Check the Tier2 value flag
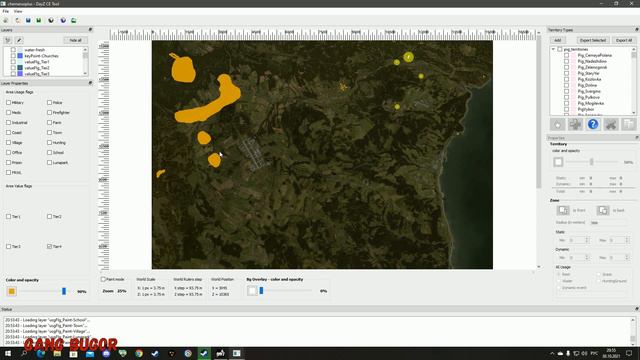 click(49, 216)
